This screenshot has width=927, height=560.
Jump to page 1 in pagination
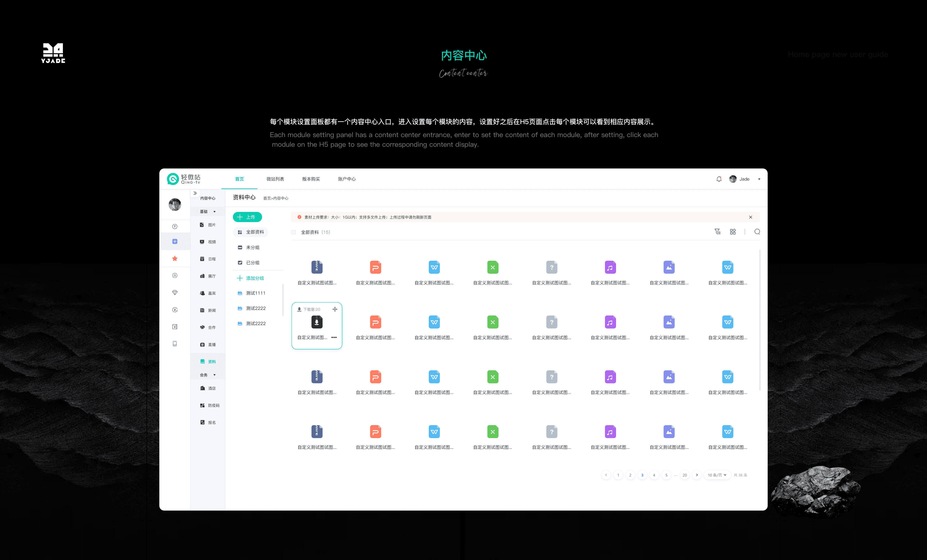tap(618, 475)
